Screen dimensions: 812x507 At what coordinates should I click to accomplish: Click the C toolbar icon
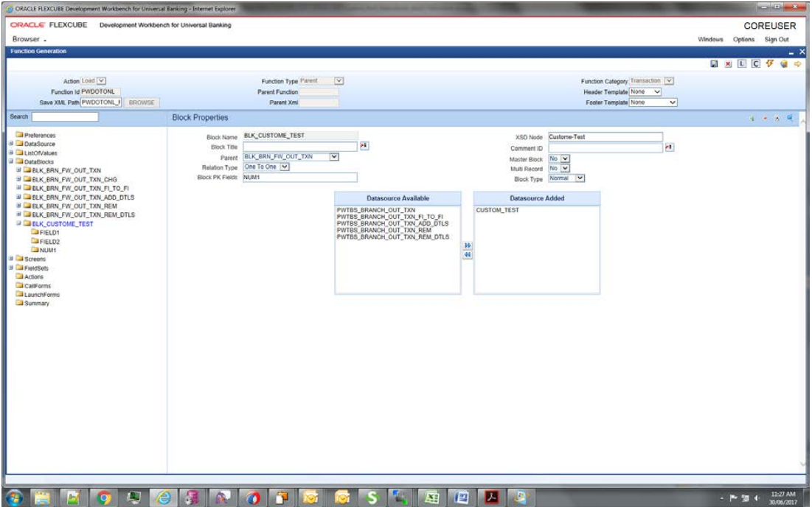(755, 63)
